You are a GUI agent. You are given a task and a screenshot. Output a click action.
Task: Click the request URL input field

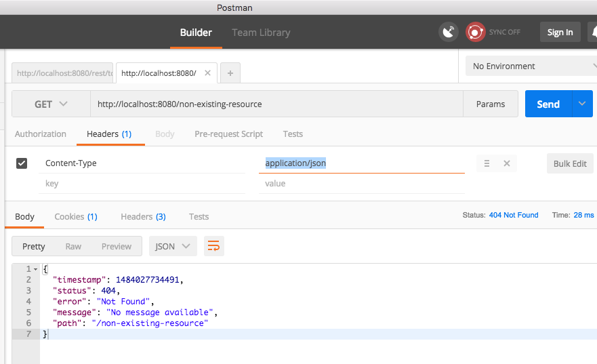[276, 104]
